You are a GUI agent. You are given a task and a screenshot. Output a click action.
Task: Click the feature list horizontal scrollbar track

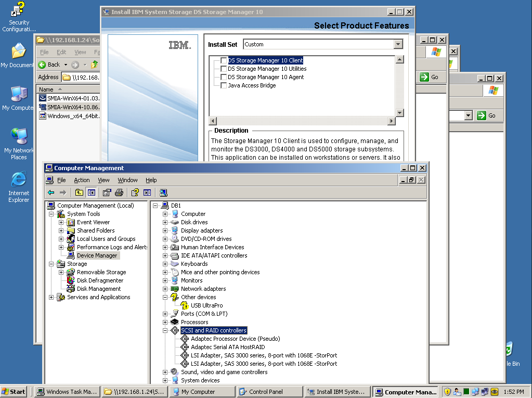tap(302, 121)
